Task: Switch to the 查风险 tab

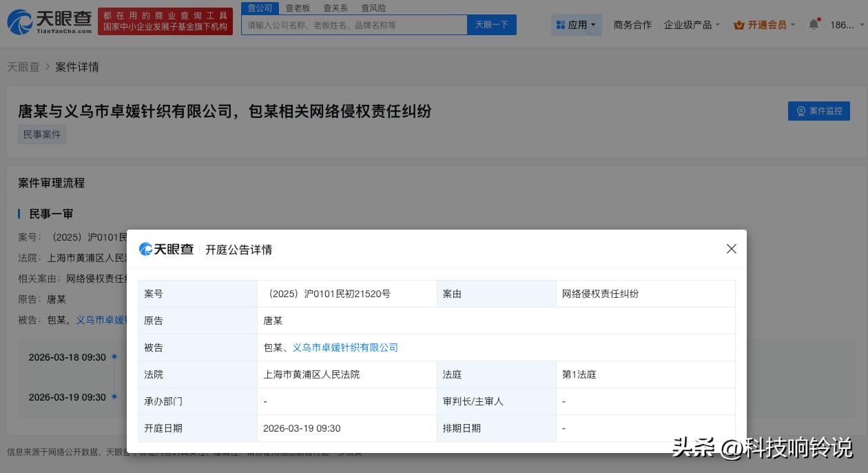Action: tap(373, 8)
